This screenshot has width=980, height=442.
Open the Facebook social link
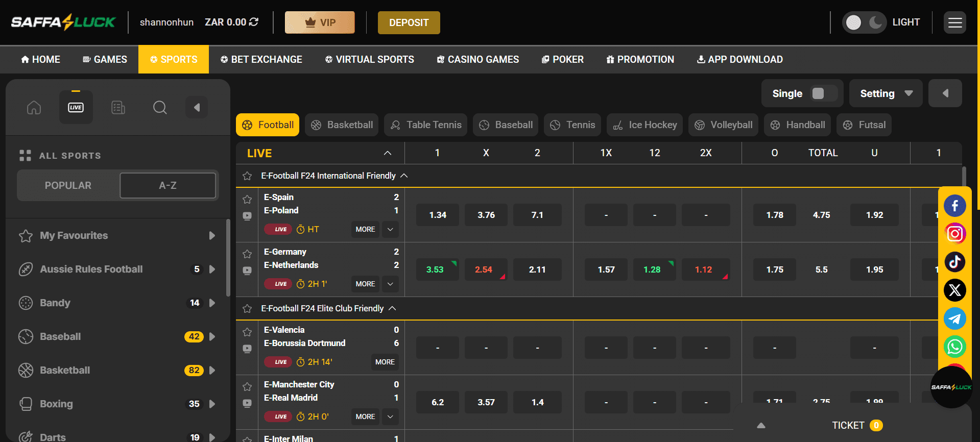[x=954, y=206]
